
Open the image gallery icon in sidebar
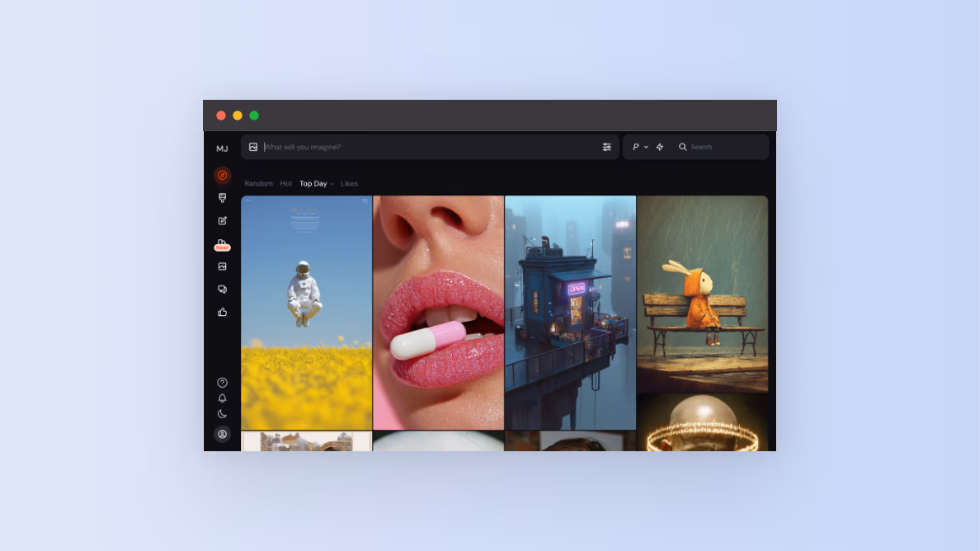(222, 266)
